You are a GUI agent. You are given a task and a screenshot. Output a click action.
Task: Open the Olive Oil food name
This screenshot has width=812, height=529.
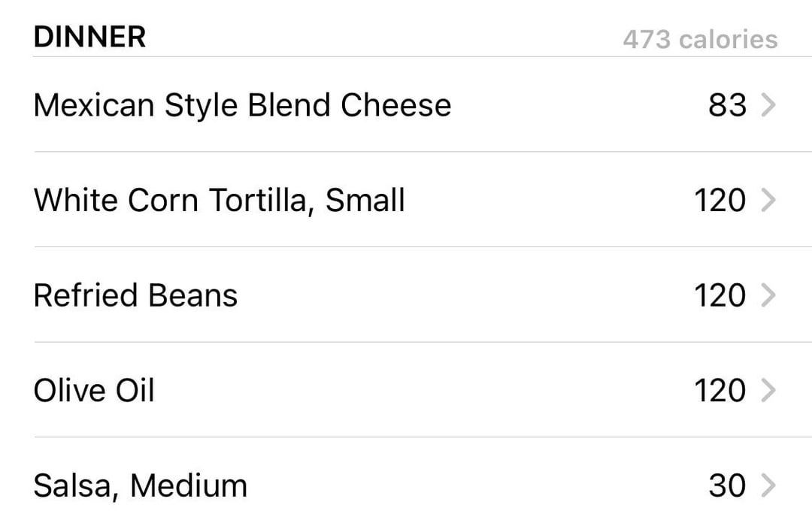coord(94,390)
